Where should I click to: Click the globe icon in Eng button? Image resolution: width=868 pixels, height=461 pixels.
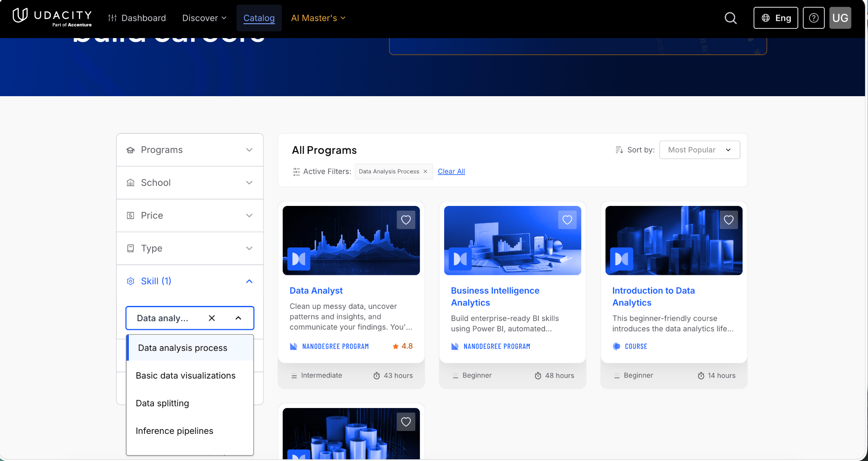(766, 18)
